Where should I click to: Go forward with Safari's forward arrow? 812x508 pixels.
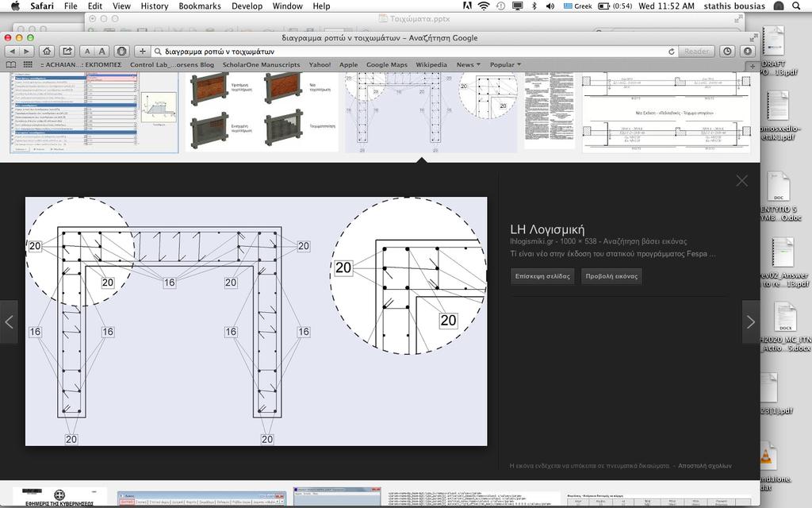coord(26,52)
